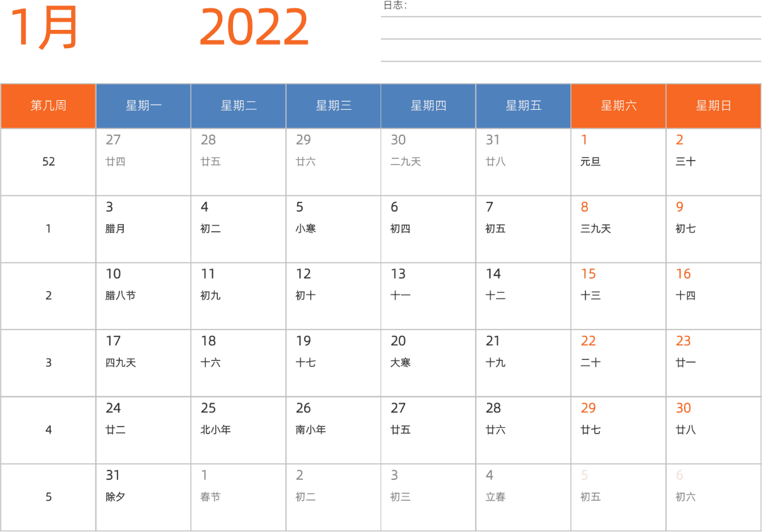Click the date 15 labeled 十三
Screen dimensions: 762x532
click(x=618, y=296)
